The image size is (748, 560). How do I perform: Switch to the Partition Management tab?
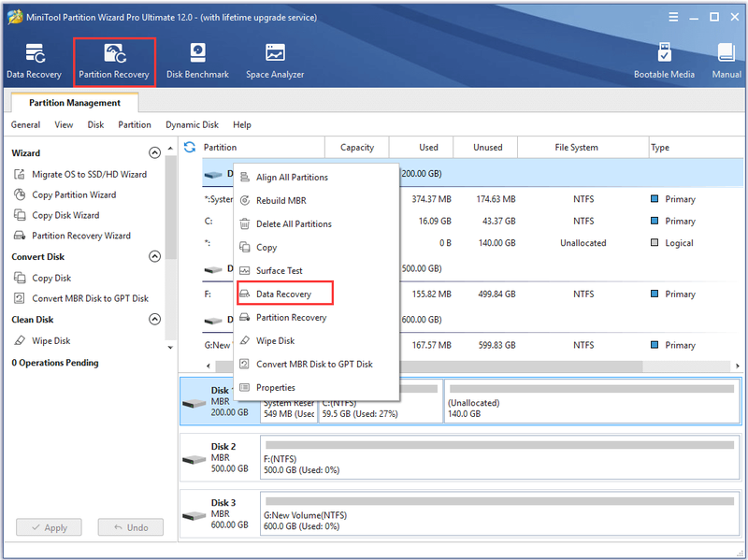(75, 103)
